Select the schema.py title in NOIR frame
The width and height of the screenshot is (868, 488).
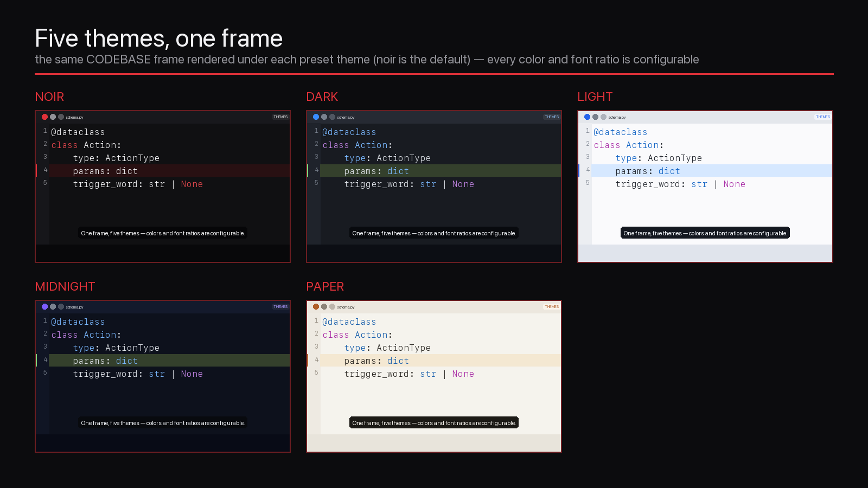74,118
